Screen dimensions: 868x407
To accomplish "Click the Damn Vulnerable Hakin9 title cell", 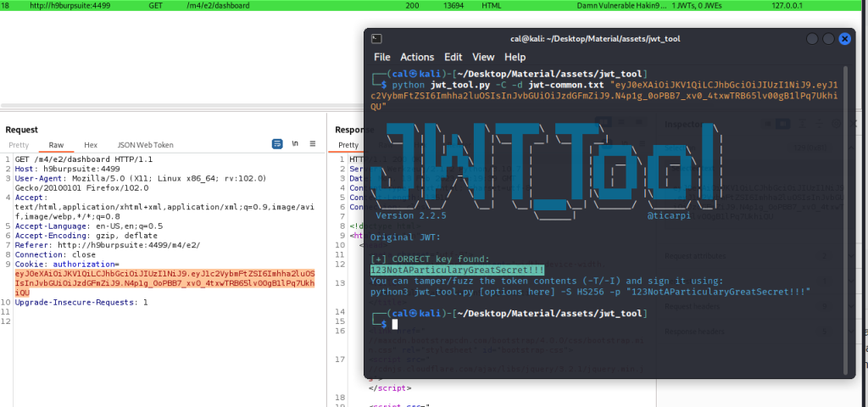I will 621,6.
